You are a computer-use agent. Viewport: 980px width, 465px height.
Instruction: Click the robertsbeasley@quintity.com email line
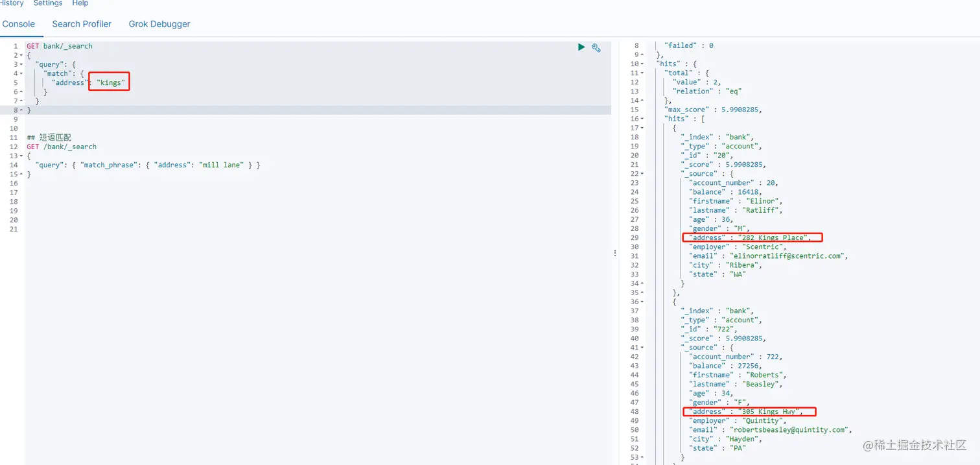tap(770, 430)
